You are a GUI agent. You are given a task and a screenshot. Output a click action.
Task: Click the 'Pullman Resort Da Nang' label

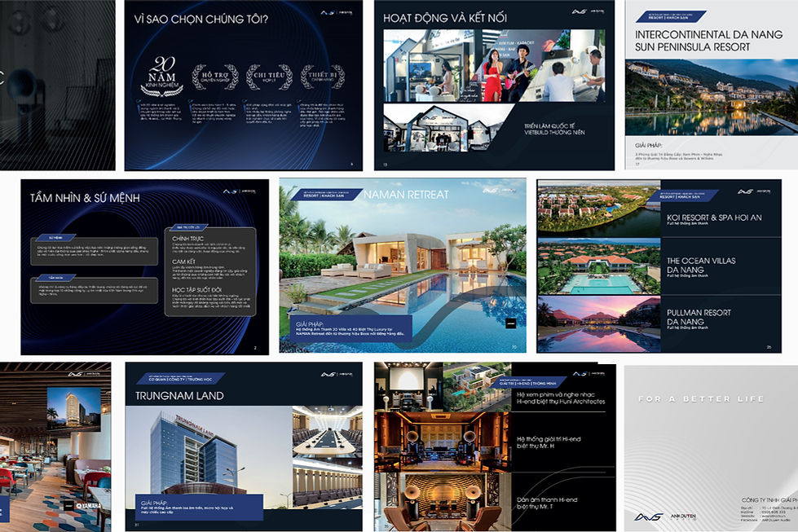pos(699,318)
